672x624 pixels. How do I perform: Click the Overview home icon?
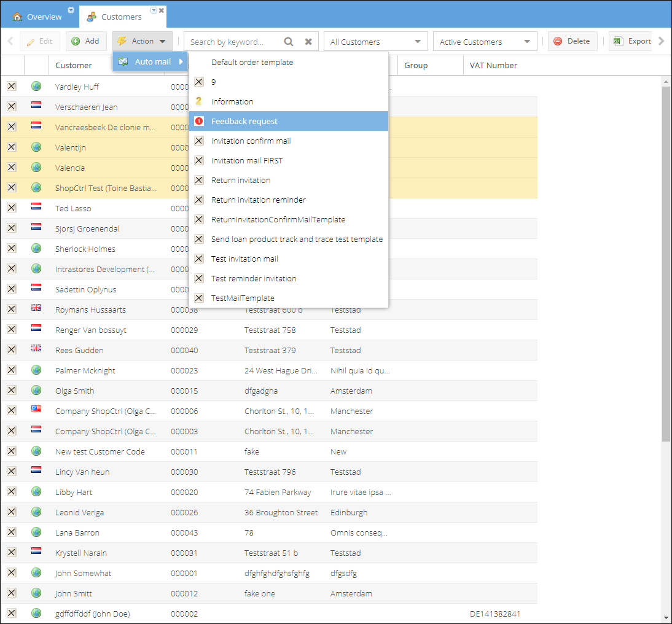point(17,17)
